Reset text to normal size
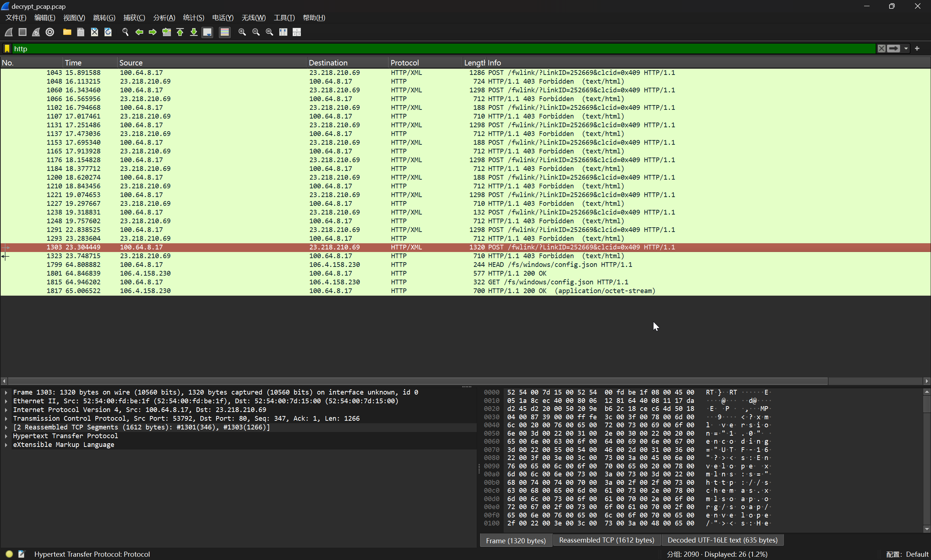 coord(269,32)
